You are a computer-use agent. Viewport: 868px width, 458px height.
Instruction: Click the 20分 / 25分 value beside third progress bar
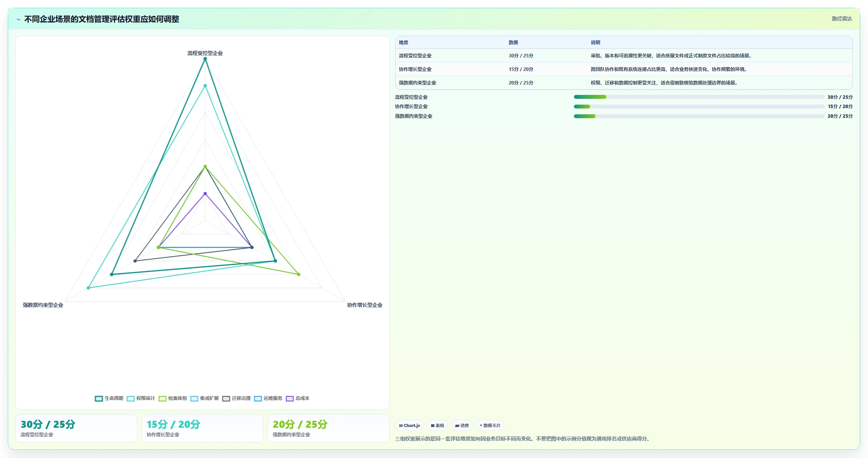click(840, 116)
